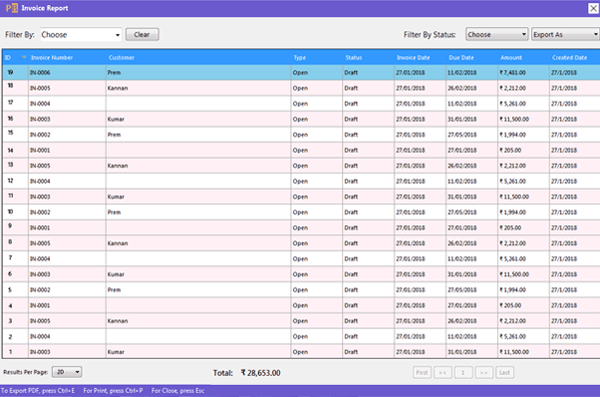Click the Status column header

tap(354, 57)
